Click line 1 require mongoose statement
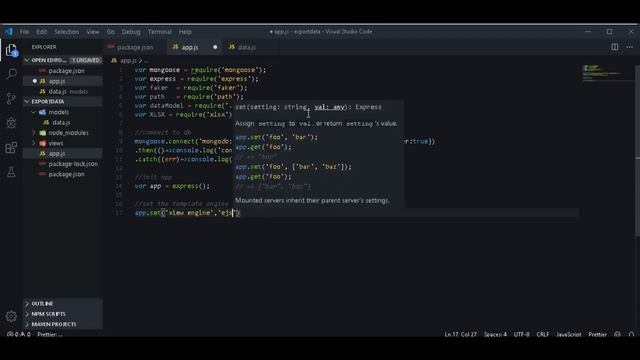Viewport: 640px width, 360px height. click(200, 70)
